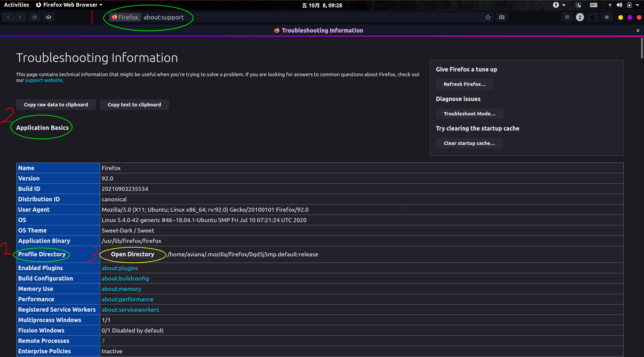Go forward using the forward arrow
Viewport: 644px width, 357px height.
point(20,17)
